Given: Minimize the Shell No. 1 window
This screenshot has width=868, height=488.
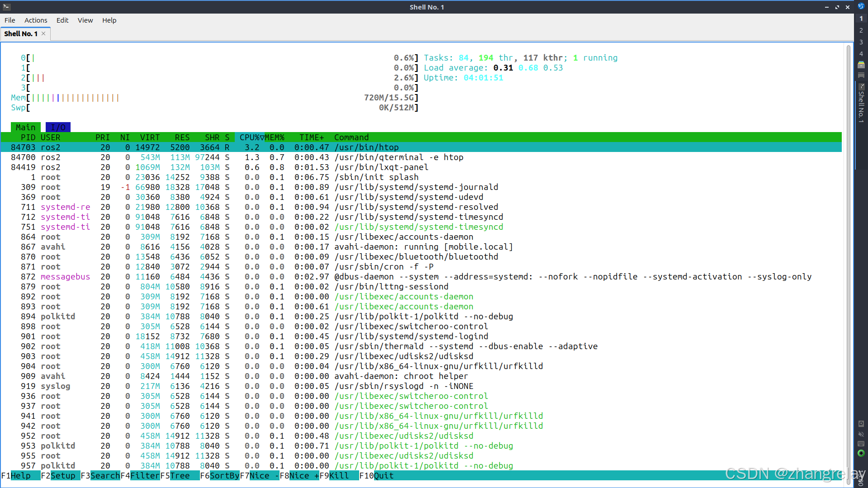Looking at the screenshot, I should (827, 7).
